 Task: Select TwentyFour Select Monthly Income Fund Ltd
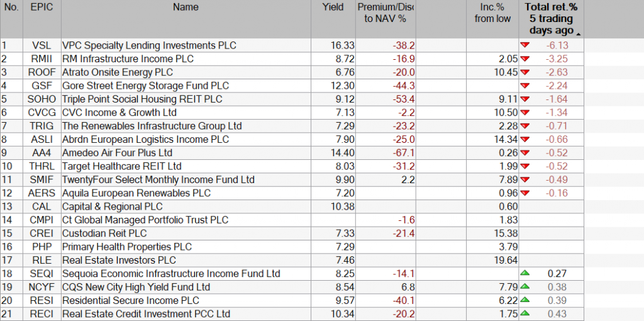(158, 179)
